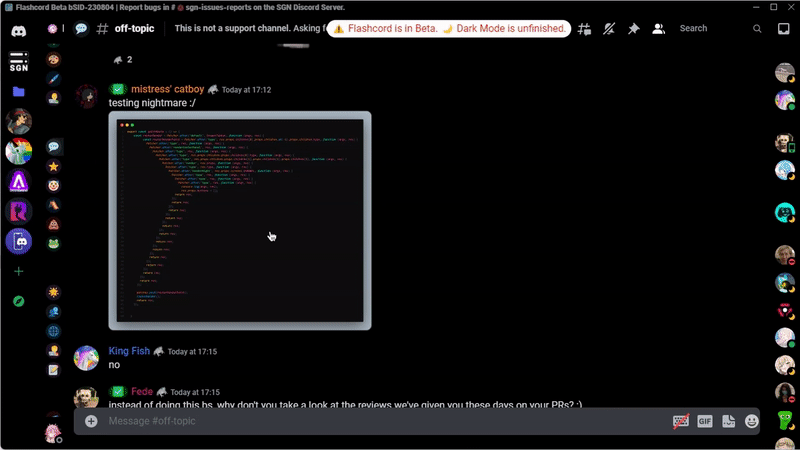Click the speech bubble icon beside off-topic
Viewport: 800px width, 450px height.
pyautogui.click(x=81, y=29)
